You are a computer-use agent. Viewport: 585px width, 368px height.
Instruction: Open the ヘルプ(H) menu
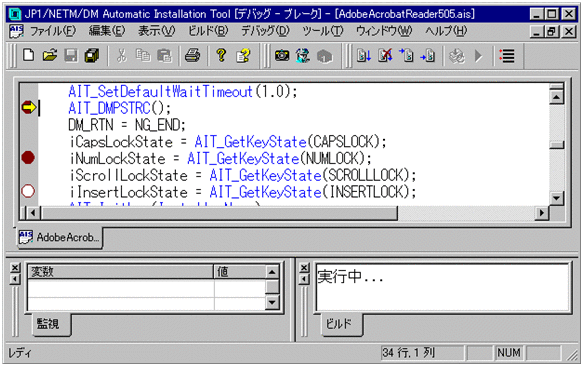(x=446, y=31)
